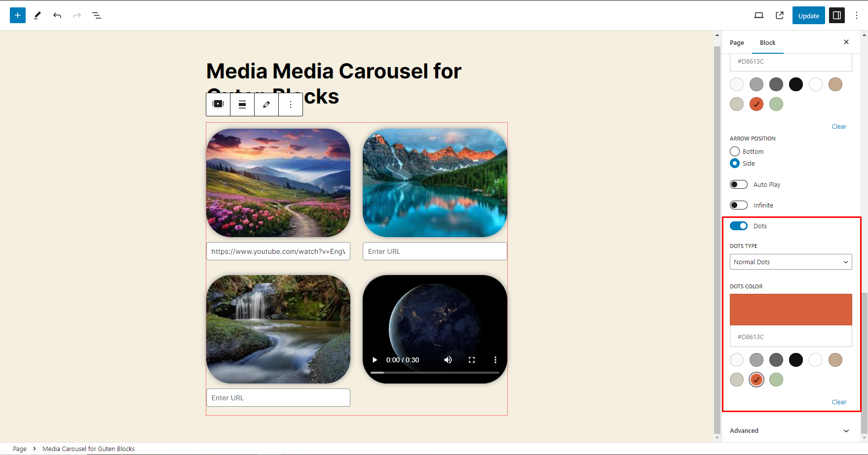The height and width of the screenshot is (455, 868).
Task: Pick black swatch under Dots Color
Action: (796, 360)
